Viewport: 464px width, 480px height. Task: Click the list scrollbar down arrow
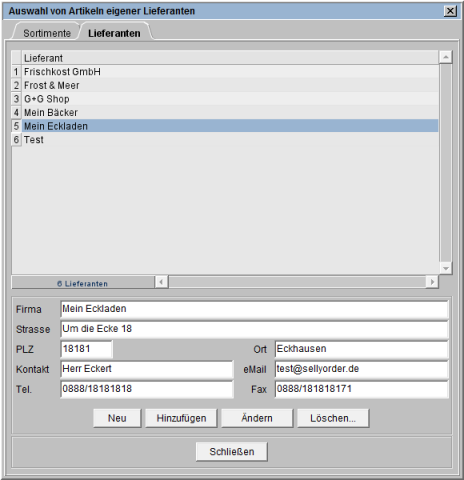(x=445, y=268)
